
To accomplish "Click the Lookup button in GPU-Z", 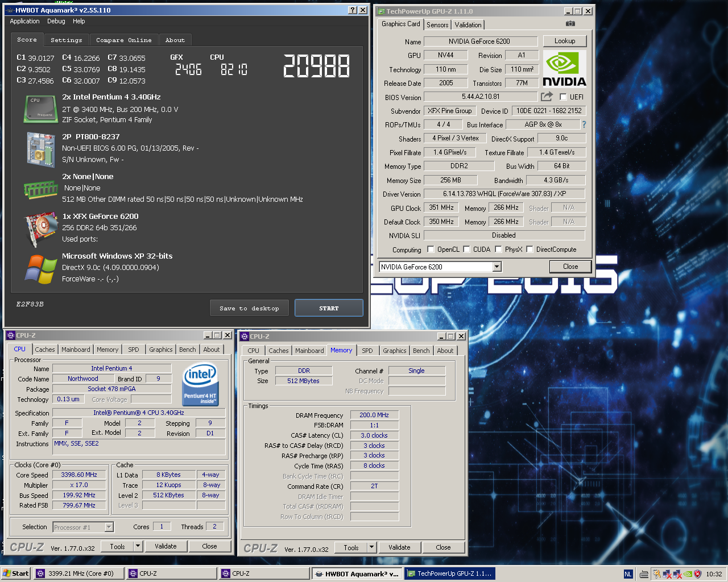I will pyautogui.click(x=565, y=41).
